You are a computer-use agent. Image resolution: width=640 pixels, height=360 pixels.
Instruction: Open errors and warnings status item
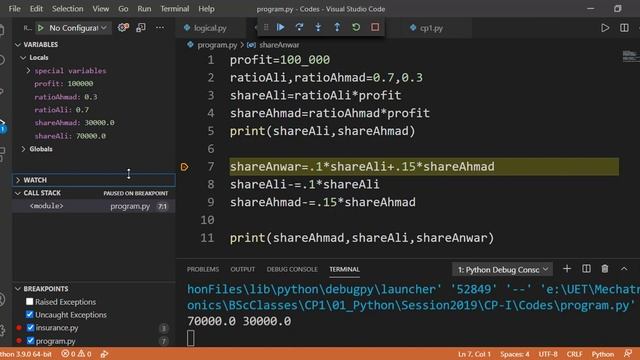[x=76, y=354]
